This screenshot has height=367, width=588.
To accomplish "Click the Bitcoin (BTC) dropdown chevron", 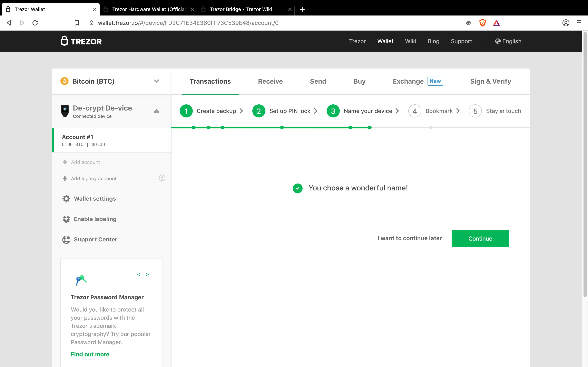I will pyautogui.click(x=157, y=81).
